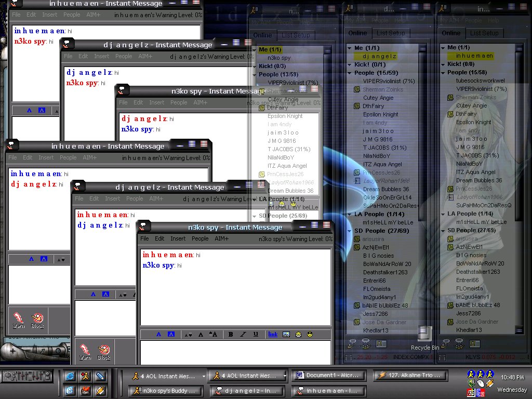Get buddy info icon in in h u e m a e n buddy list
This screenshot has width=532, height=399.
(x=474, y=344)
